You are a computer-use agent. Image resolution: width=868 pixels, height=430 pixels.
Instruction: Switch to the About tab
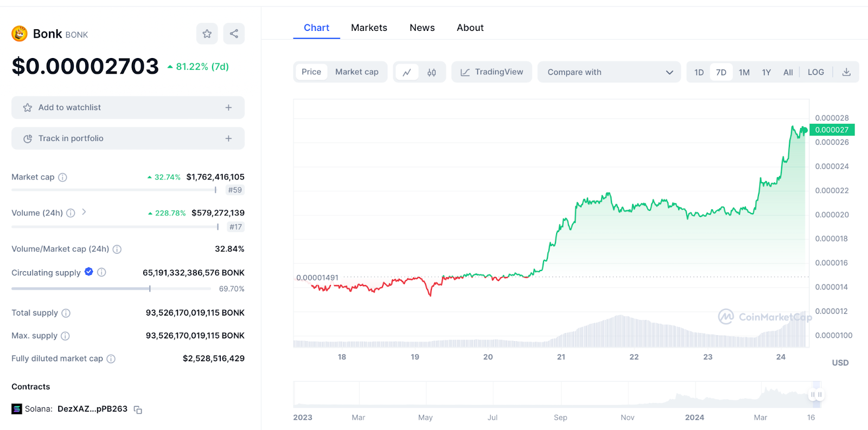(x=470, y=28)
